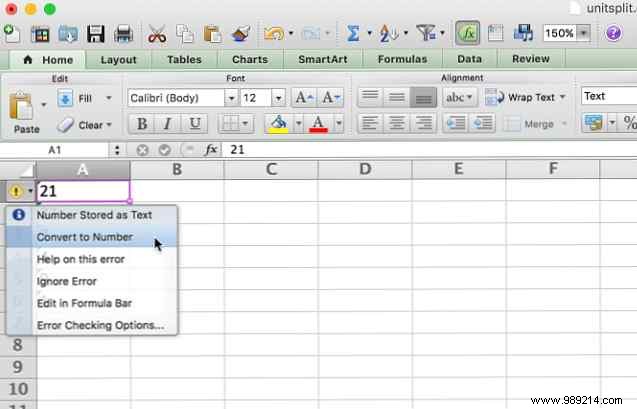Create a new workbook from toolbar
This screenshot has height=409, width=637.
(12, 33)
